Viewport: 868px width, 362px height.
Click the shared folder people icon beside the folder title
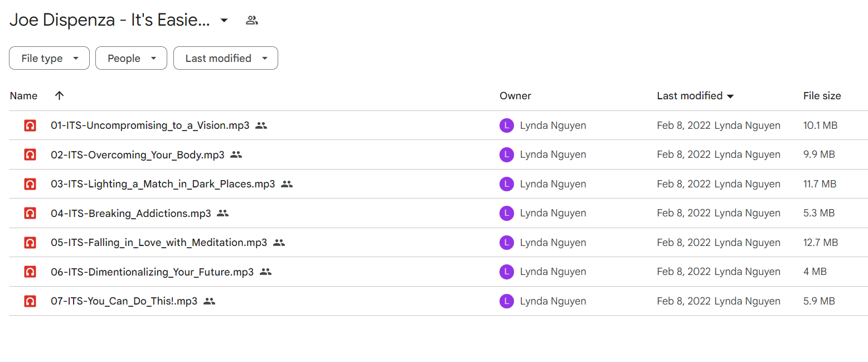tap(252, 21)
